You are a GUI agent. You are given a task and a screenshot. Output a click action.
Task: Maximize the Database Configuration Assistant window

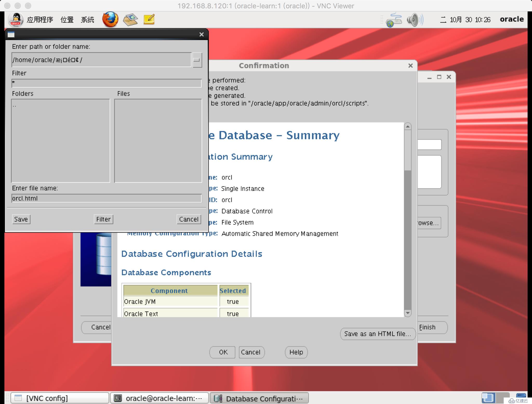439,77
